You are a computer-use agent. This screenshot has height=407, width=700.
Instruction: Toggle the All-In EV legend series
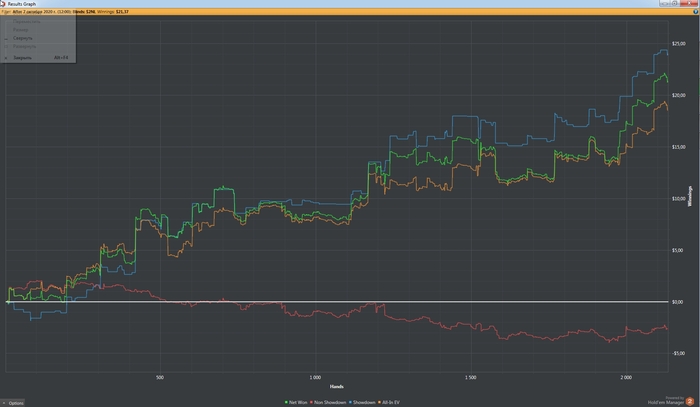389,403
